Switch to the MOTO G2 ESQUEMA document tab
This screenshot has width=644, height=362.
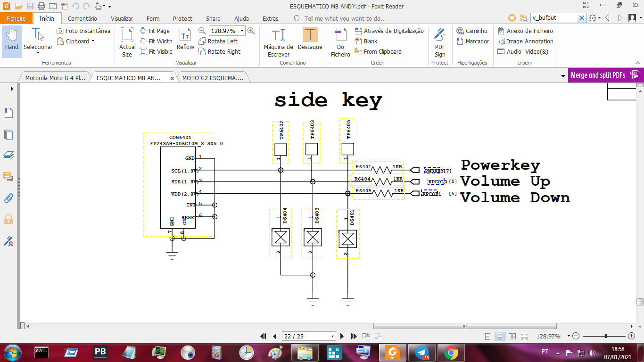coord(213,78)
